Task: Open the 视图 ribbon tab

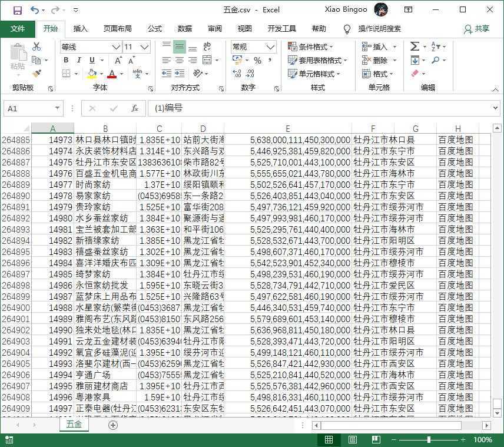Action: tap(244, 28)
